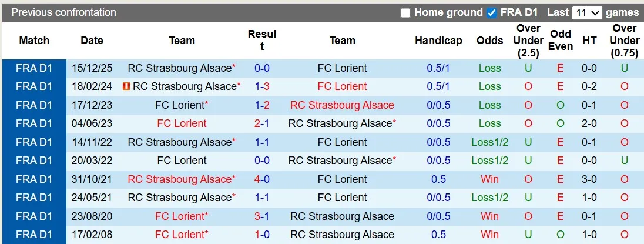Open the 1-3 score for 18/02/24 match
The height and width of the screenshot is (244, 644).
click(x=261, y=86)
